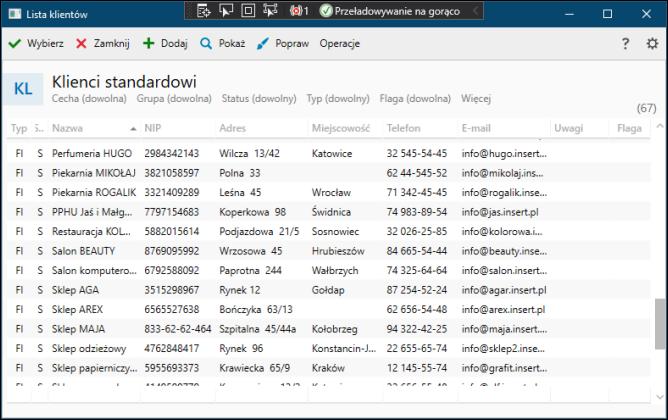Image resolution: width=668 pixels, height=420 pixels.
Task: Sort by the Nazwa column header
Action: (x=67, y=128)
